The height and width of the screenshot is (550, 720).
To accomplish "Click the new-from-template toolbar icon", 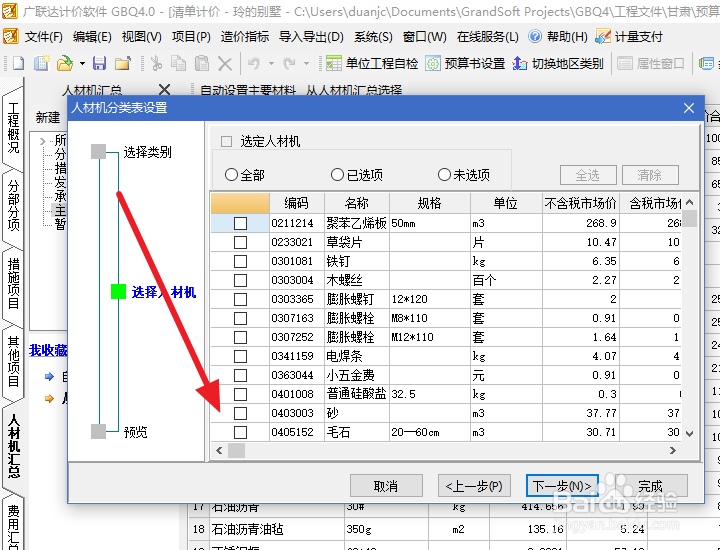I will (41, 63).
